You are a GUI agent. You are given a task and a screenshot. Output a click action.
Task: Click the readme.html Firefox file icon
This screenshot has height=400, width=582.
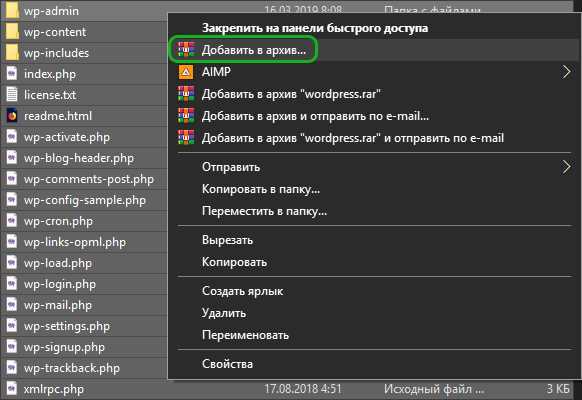[12, 116]
